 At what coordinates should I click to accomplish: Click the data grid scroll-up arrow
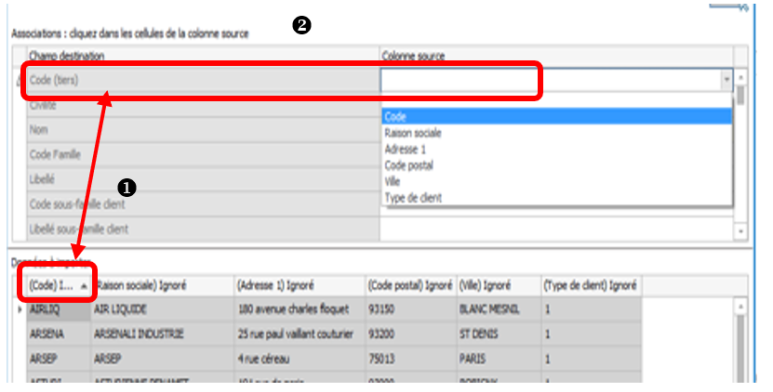click(740, 307)
